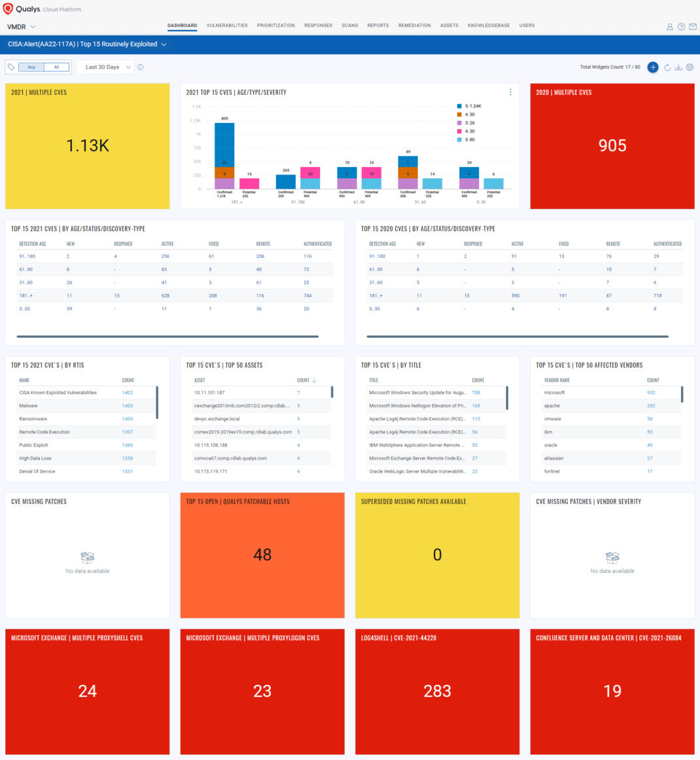This screenshot has width=700, height=760.
Task: Select the Any tag toggle
Action: [x=31, y=67]
